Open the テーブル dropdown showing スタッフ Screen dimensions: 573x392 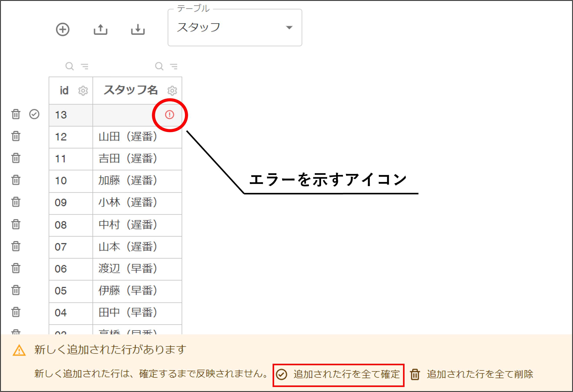235,28
